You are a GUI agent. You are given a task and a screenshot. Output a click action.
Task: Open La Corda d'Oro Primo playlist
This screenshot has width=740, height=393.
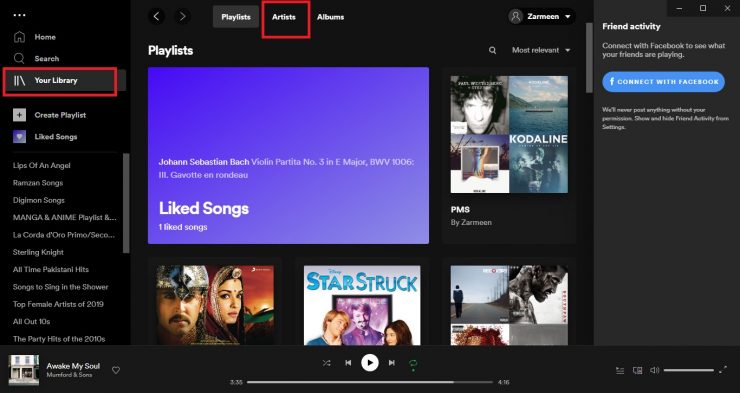(64, 235)
